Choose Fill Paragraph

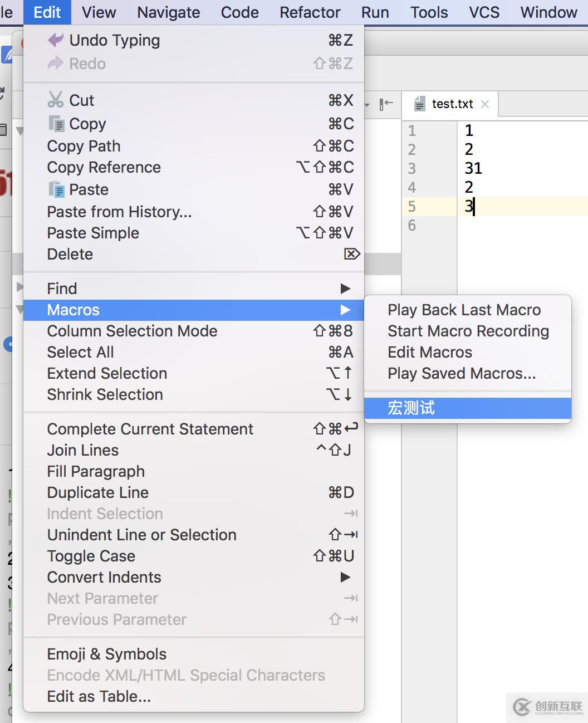tap(194, 471)
